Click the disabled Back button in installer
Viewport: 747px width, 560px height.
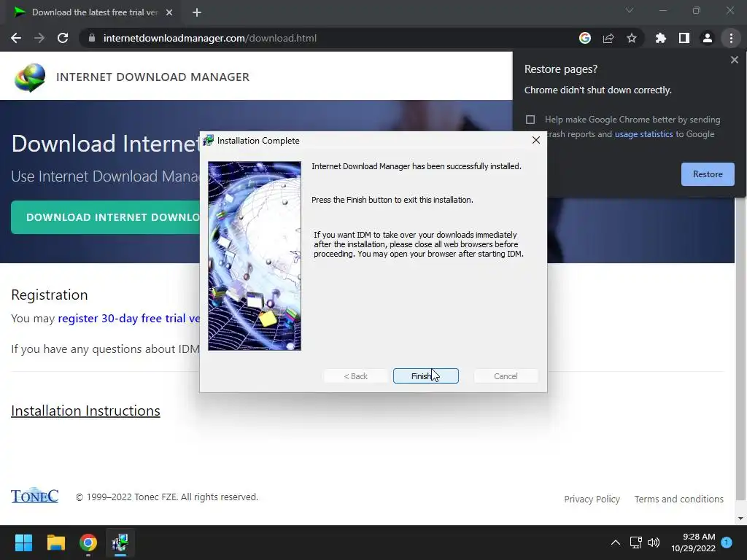[x=355, y=376]
